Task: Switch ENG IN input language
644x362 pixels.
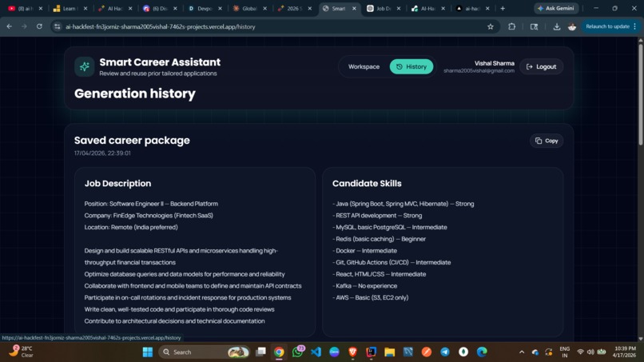Action: point(565,352)
